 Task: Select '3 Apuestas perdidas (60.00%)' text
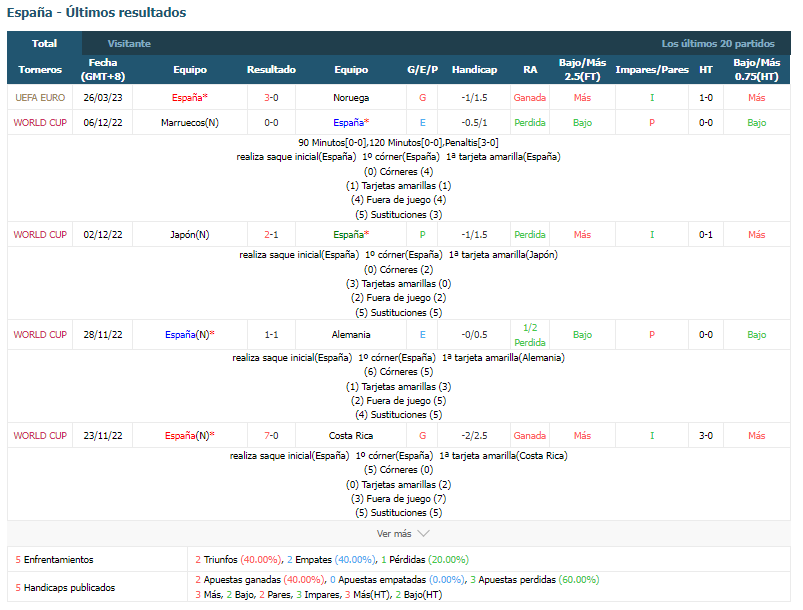point(535,580)
